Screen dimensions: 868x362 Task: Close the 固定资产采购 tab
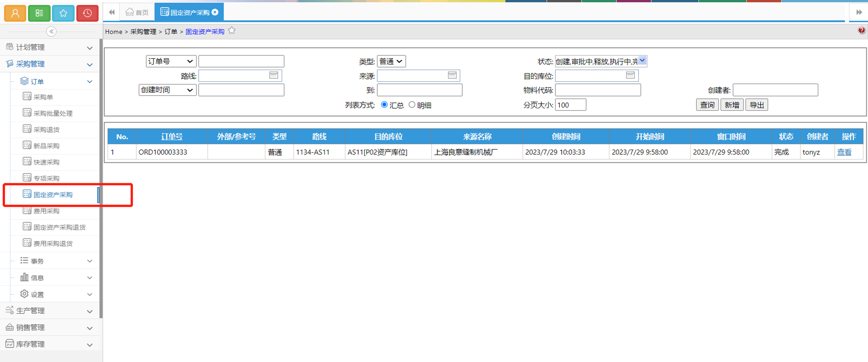coord(215,12)
